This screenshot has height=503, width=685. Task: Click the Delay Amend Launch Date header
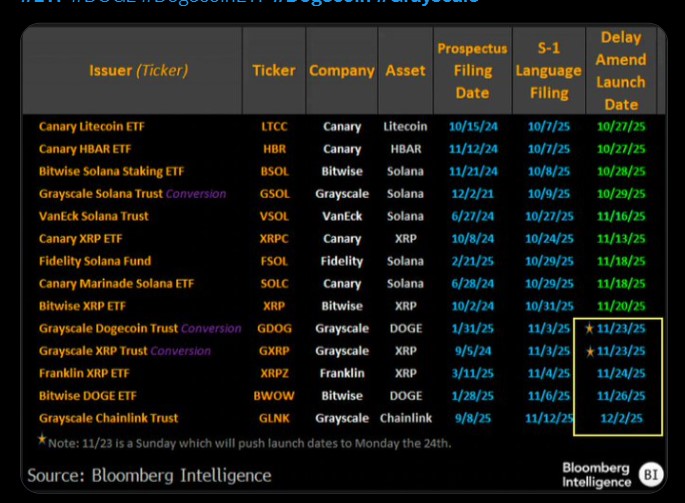point(621,70)
